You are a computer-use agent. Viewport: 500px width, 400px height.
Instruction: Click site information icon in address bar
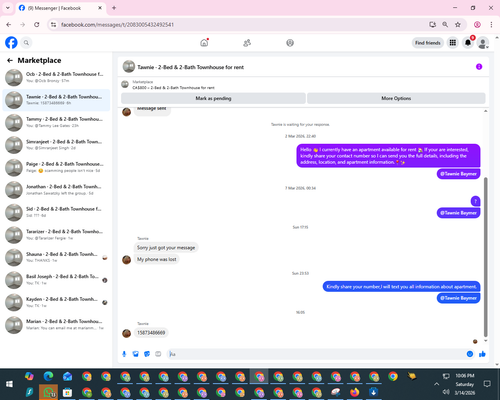click(53, 25)
